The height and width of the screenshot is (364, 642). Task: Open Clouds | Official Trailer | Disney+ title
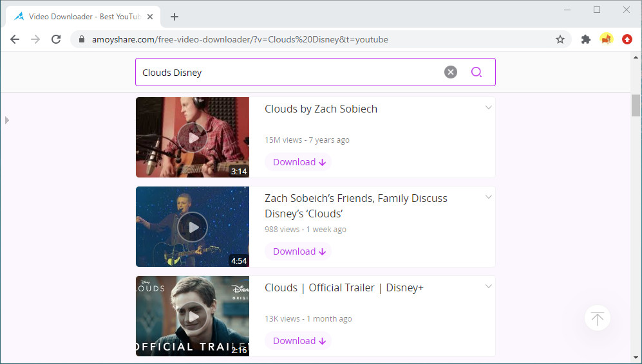pos(344,288)
